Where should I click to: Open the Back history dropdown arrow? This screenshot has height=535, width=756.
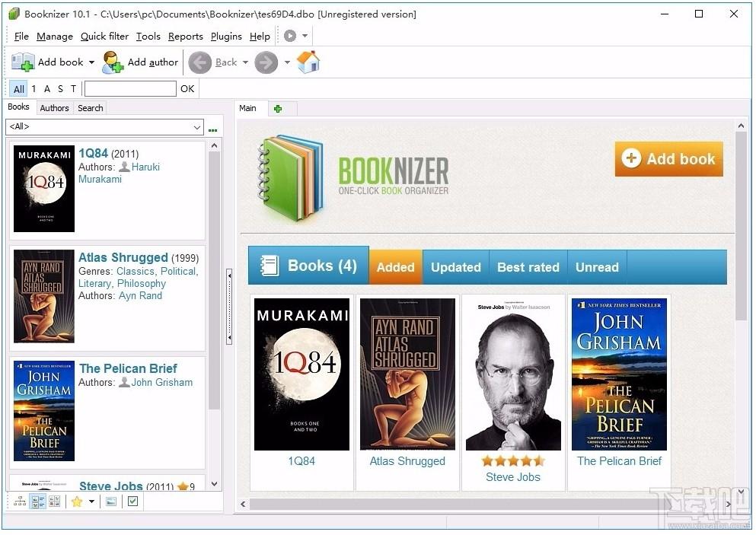(x=245, y=62)
